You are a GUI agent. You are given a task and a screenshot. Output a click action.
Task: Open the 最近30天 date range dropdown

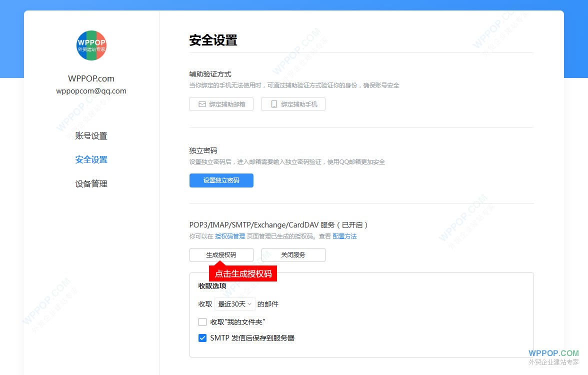point(234,303)
